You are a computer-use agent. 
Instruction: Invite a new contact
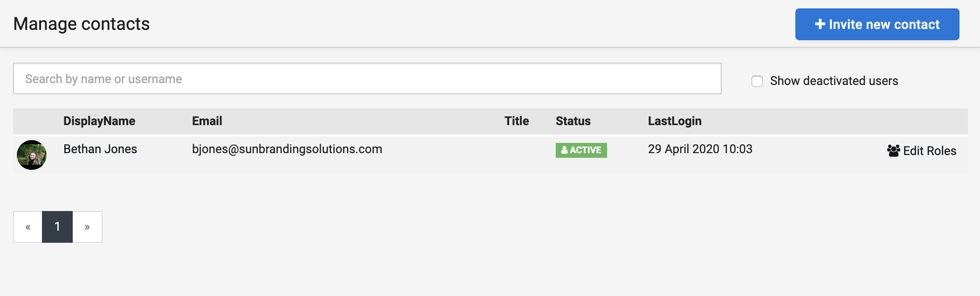click(x=877, y=24)
